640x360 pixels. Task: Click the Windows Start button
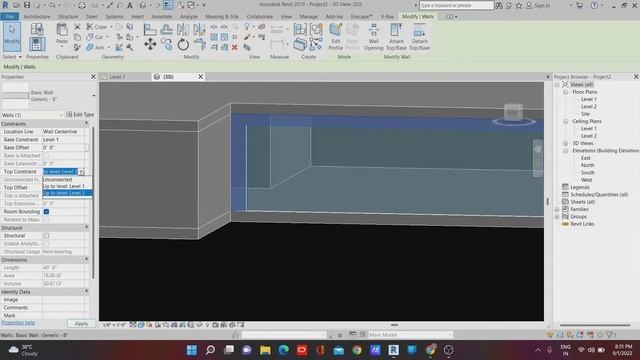click(192, 350)
